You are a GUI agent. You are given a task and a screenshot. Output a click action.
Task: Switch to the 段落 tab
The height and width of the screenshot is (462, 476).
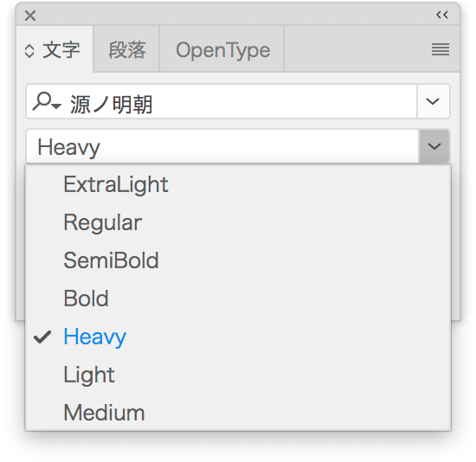127,49
